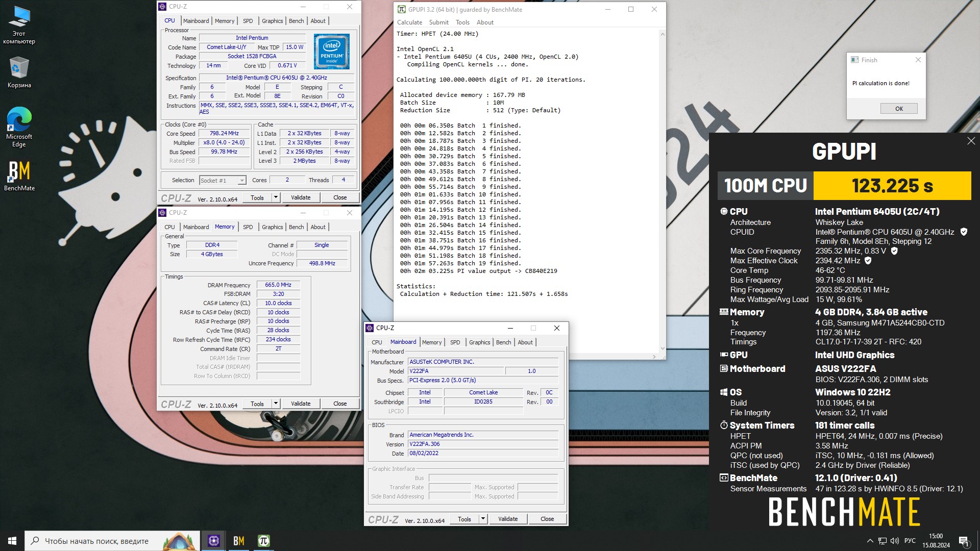Screen dimensions: 980x551
Task: Click the GPUPI vertical scrollbar
Action: [x=663, y=192]
